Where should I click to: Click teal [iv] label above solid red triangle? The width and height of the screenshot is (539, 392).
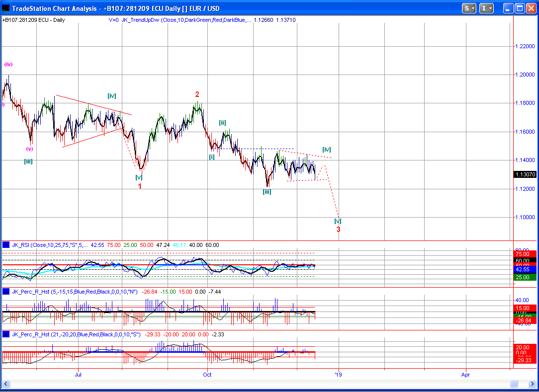112,96
